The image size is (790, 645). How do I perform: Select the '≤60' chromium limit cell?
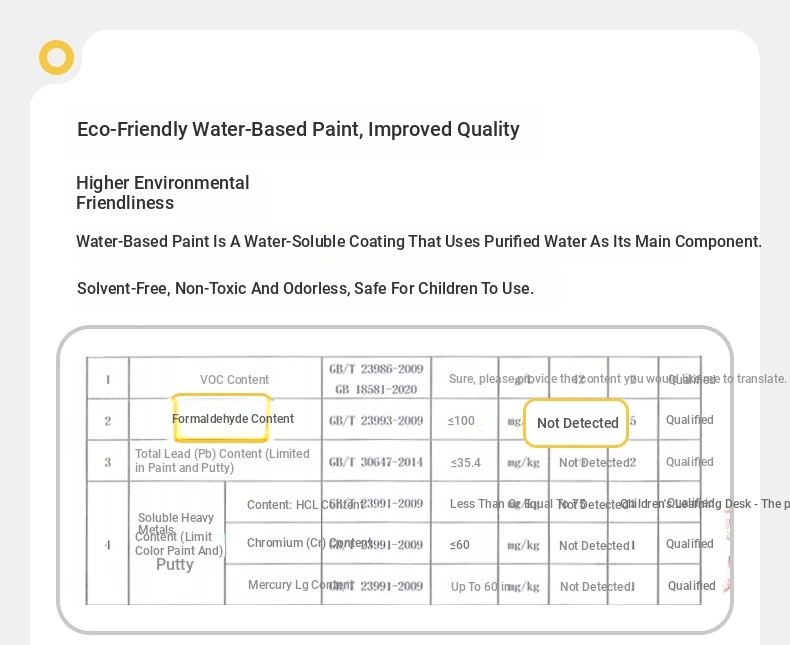[x=459, y=544]
